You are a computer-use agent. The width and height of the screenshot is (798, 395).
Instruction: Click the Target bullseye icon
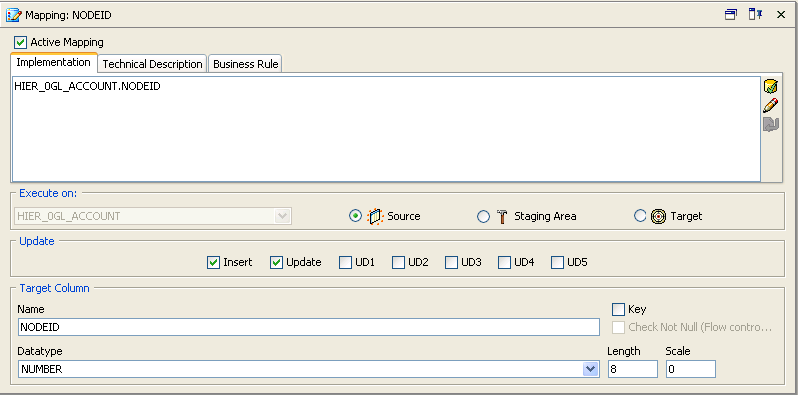(x=658, y=217)
